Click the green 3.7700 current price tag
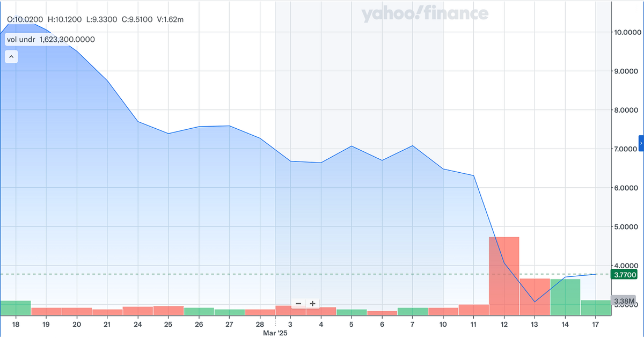This screenshot has width=644, height=338. pos(625,275)
